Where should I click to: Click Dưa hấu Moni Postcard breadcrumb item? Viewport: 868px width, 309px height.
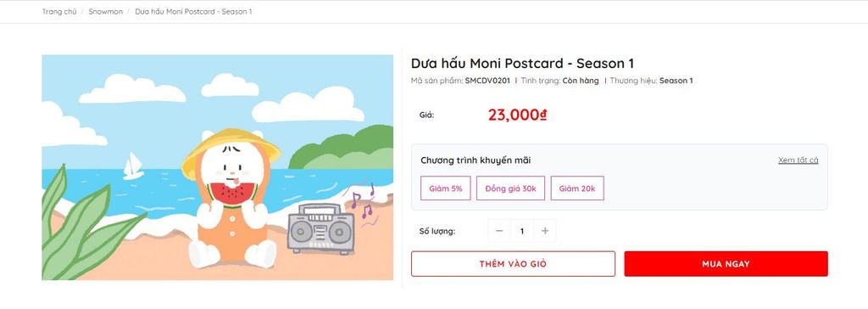[193, 11]
